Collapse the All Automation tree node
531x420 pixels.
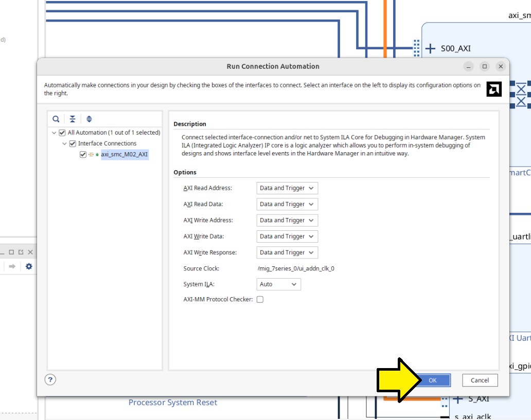54,133
